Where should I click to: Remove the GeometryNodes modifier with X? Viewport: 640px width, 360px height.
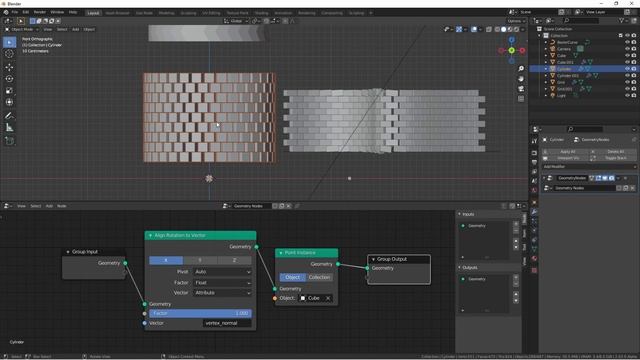pyautogui.click(x=625, y=178)
